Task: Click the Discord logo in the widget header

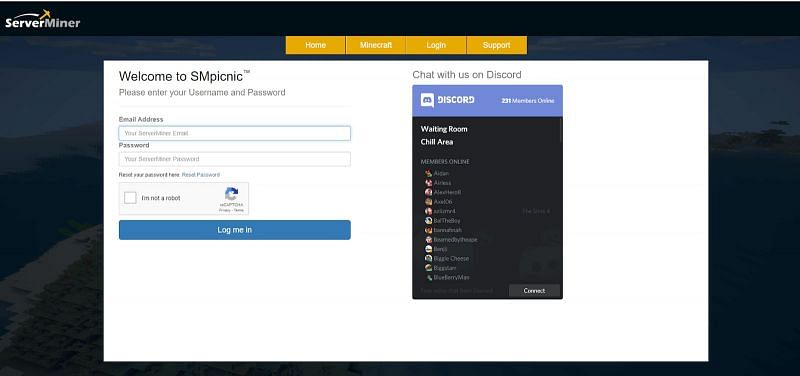Action: point(447,100)
